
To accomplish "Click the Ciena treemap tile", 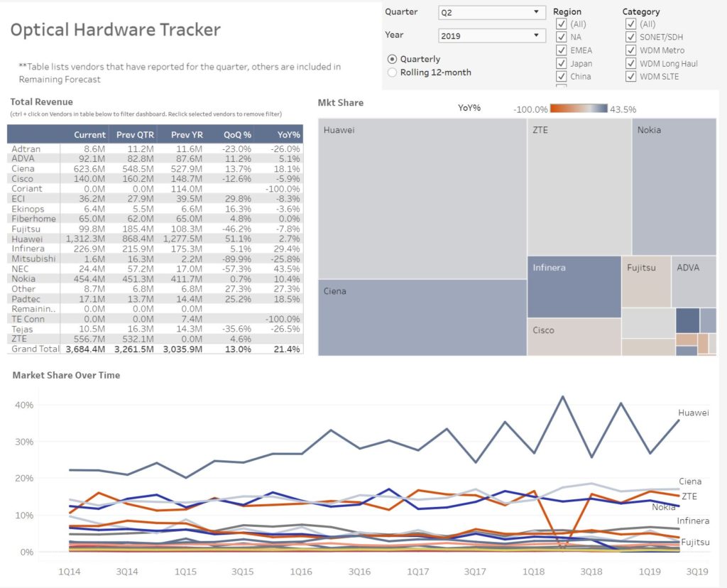I will coord(422,317).
